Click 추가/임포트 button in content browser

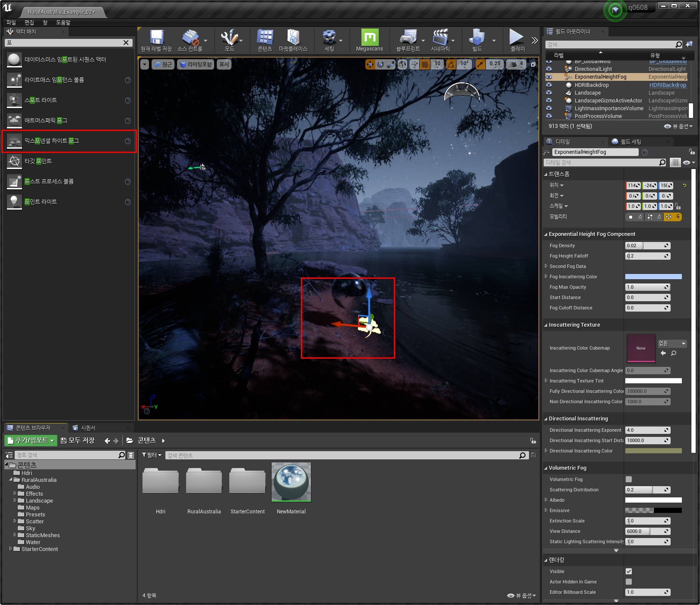(x=31, y=440)
